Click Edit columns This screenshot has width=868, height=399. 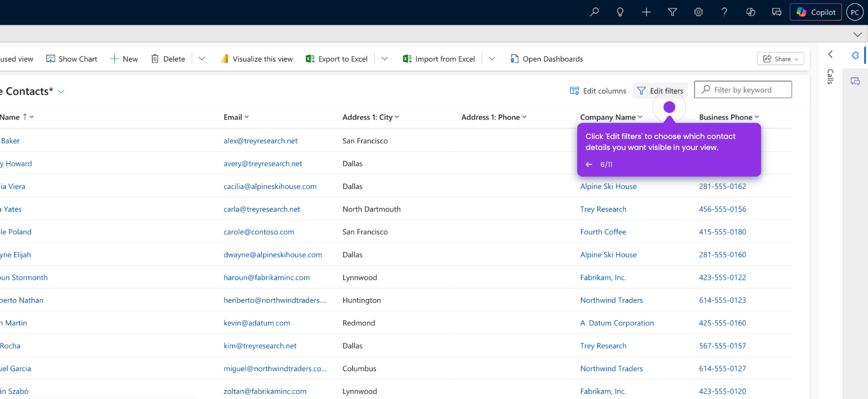(x=598, y=91)
